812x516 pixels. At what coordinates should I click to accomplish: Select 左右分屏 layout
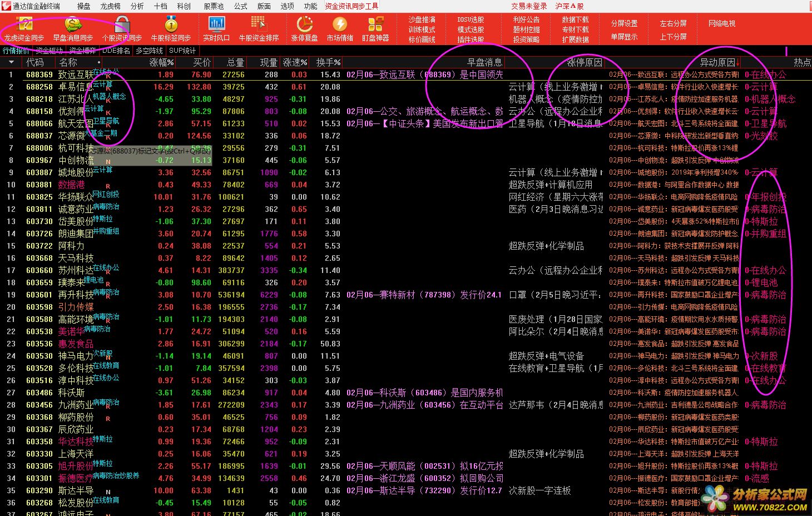pos(673,23)
